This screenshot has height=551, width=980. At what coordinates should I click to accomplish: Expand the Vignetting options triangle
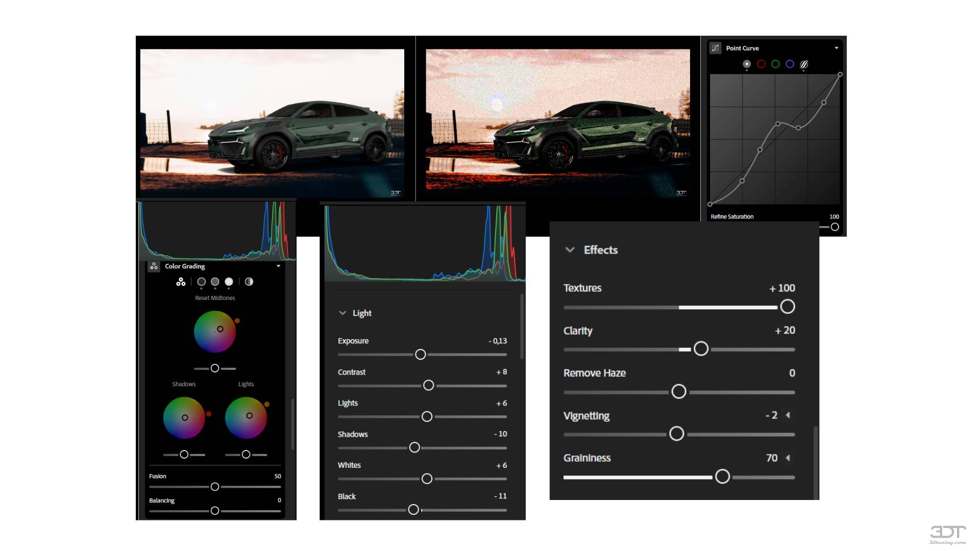tap(788, 415)
